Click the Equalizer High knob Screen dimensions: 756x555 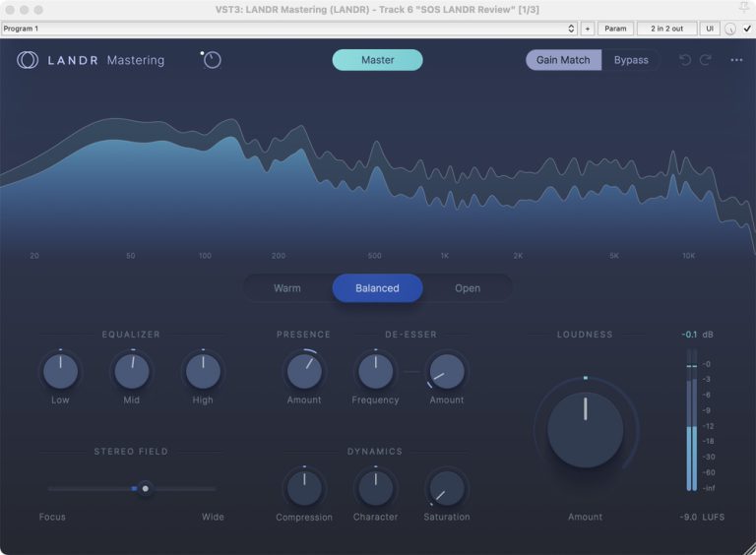pos(203,371)
